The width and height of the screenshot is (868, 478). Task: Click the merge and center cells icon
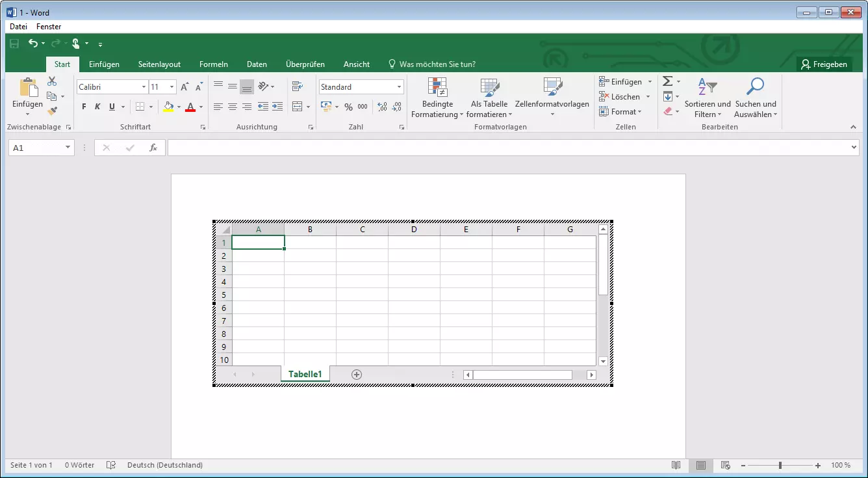click(x=298, y=107)
